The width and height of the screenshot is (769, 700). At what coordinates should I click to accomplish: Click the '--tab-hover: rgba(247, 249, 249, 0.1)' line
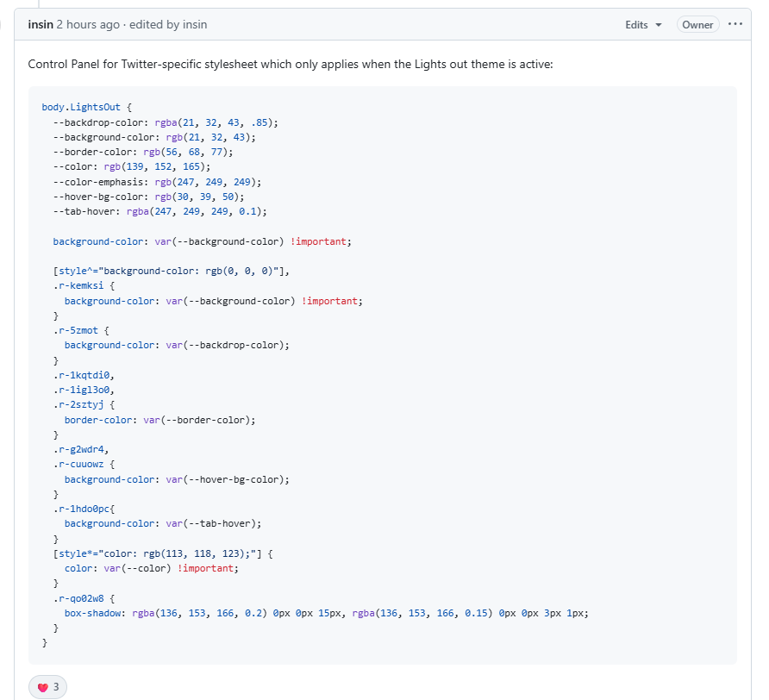coord(160,211)
